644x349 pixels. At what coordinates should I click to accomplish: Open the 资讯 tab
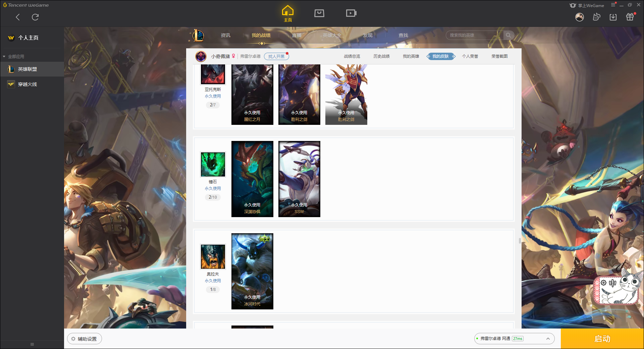(x=225, y=35)
